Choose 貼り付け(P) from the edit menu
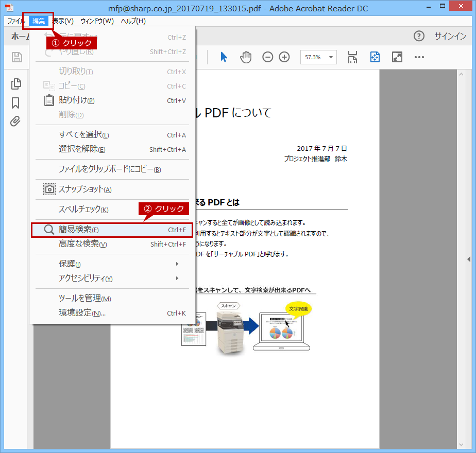The height and width of the screenshot is (453, 476). tap(112, 100)
